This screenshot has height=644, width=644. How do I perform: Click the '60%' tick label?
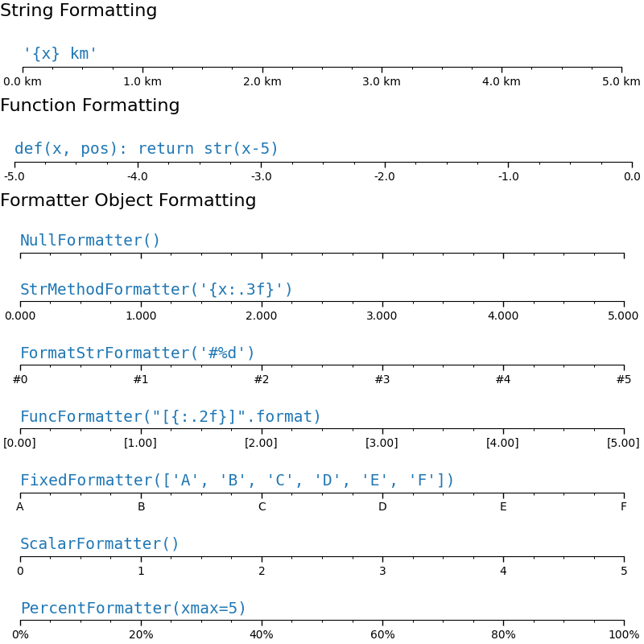click(x=382, y=634)
